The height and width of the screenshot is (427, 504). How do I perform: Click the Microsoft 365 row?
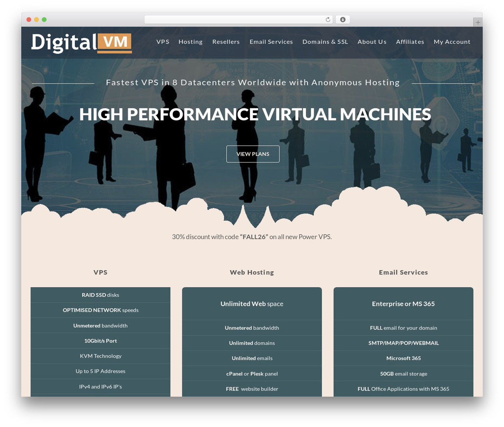[x=404, y=358]
